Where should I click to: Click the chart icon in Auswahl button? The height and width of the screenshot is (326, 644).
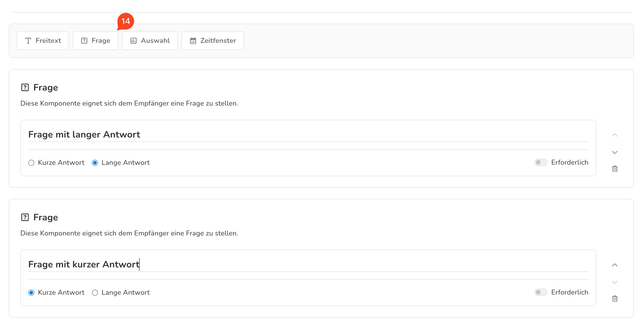click(134, 41)
